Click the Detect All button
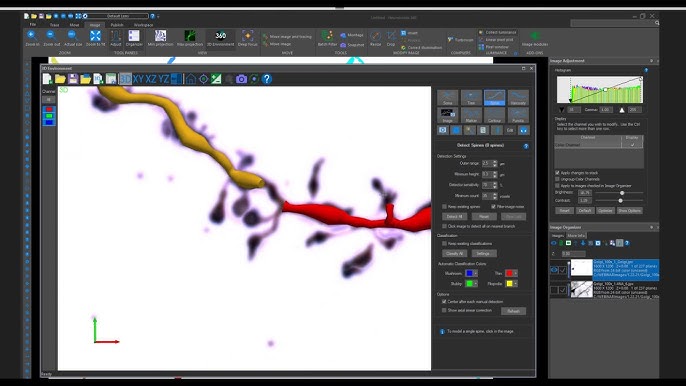This screenshot has width=686, height=386. (455, 217)
